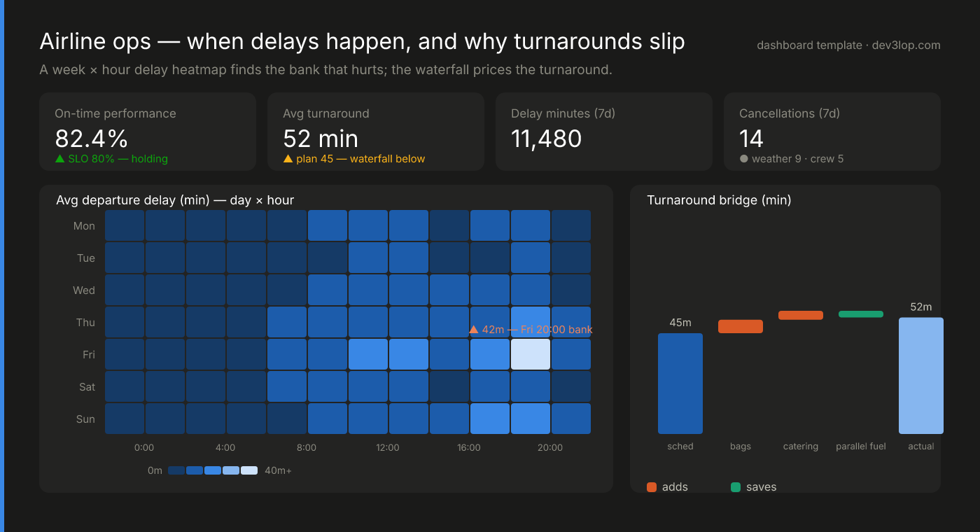The image size is (980, 532).
Task: Select the orange bags bar
Action: (x=741, y=326)
